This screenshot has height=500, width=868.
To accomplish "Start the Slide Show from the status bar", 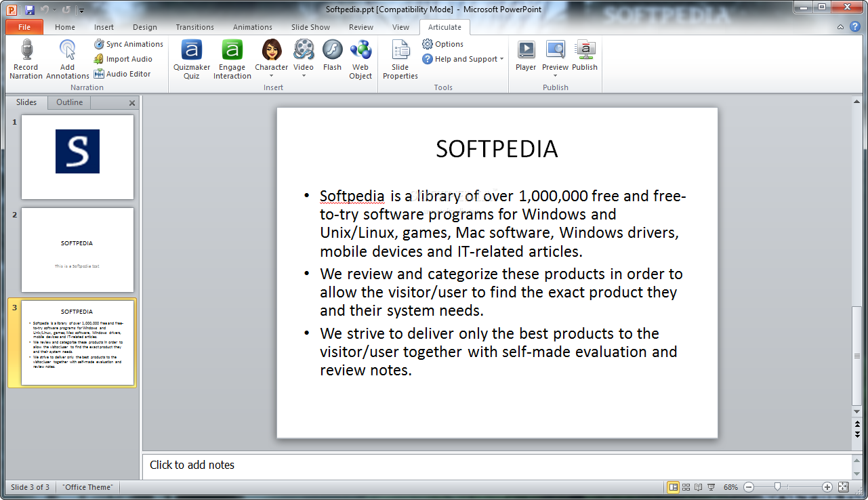I will click(711, 487).
